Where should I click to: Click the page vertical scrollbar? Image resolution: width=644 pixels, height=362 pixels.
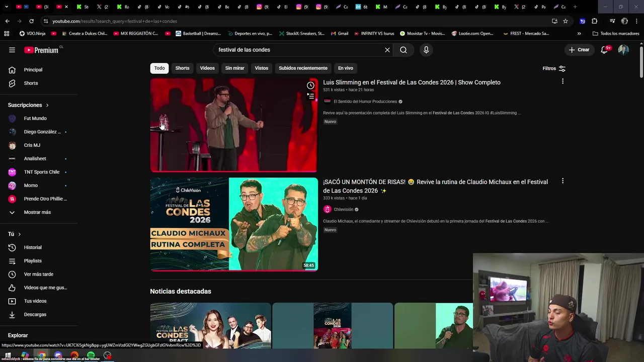(641, 63)
